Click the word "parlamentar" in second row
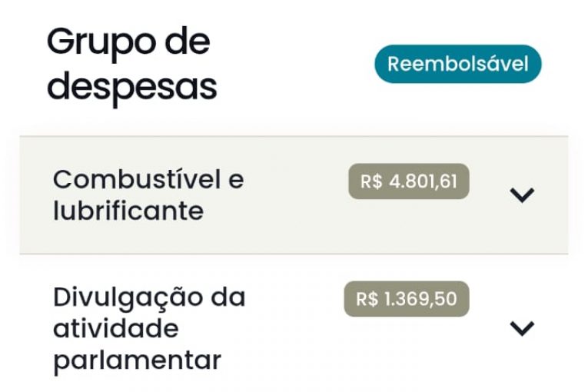Image resolution: width=588 pixels, height=392 pixels. coord(137,360)
